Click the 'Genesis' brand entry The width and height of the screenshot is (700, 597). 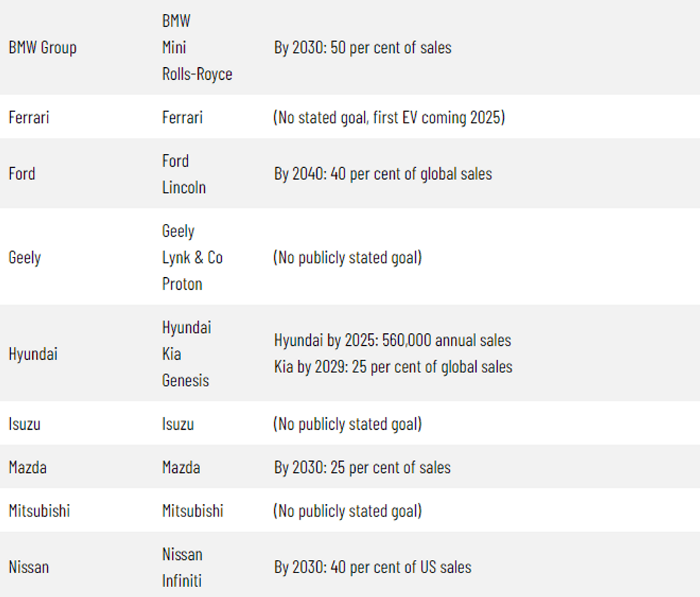[x=185, y=381]
